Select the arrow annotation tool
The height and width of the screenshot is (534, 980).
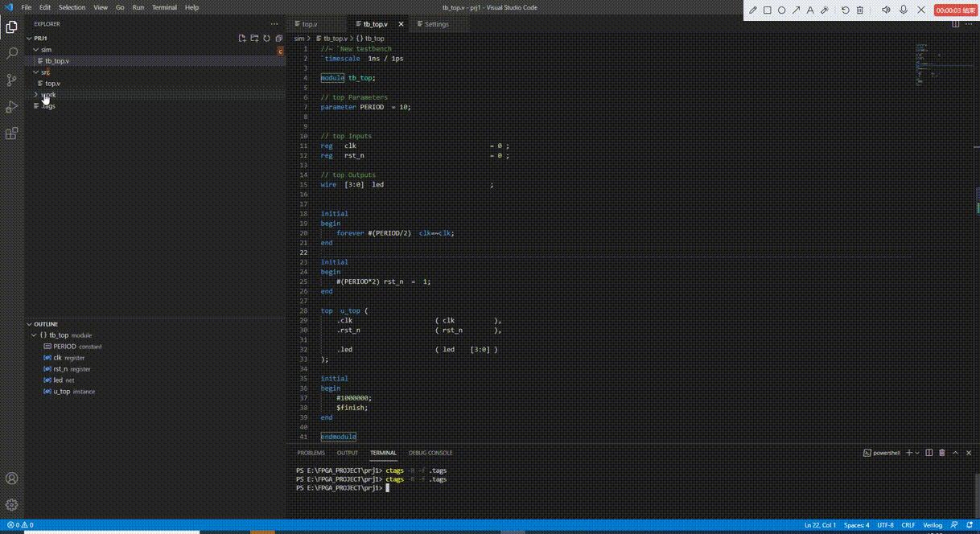(x=797, y=9)
